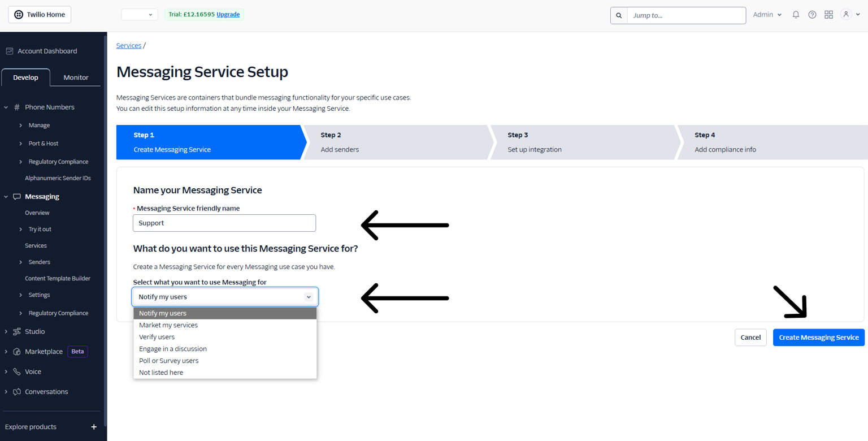Choose Verify users option

click(225, 337)
